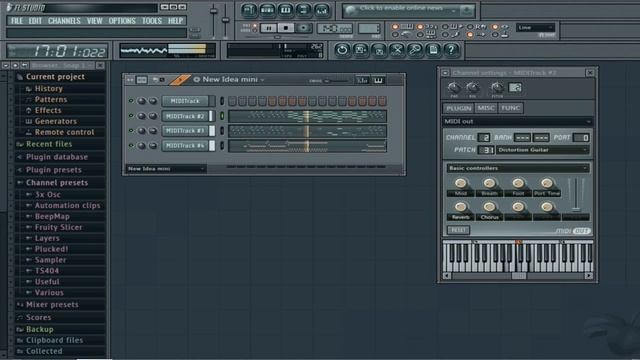This screenshot has height=360, width=640.
Task: Click the Reverb controller knob
Action: (460, 207)
